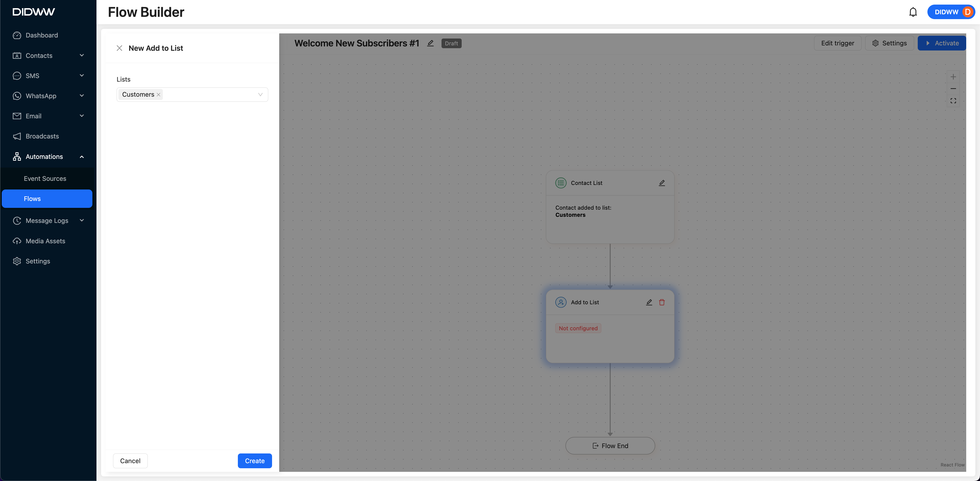Edit the Add to List node
This screenshot has height=481, width=980.
pos(649,302)
